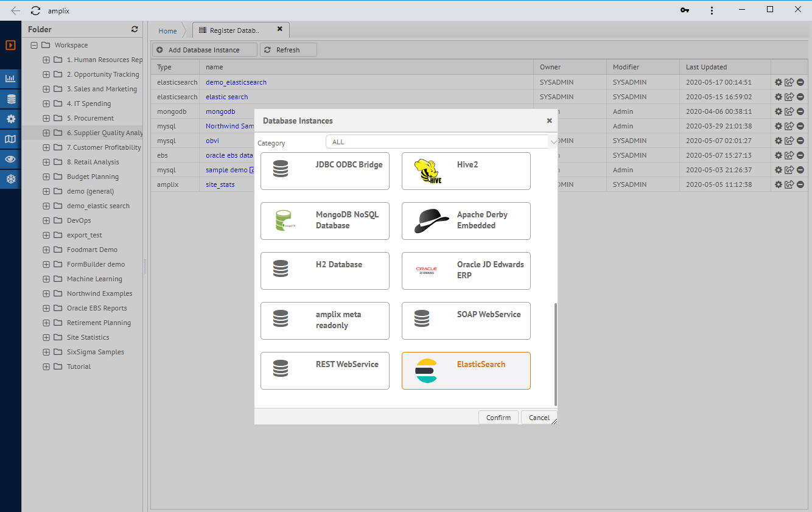This screenshot has height=512, width=812.
Task: Click the orange play icon in left sidebar
Action: click(x=10, y=45)
